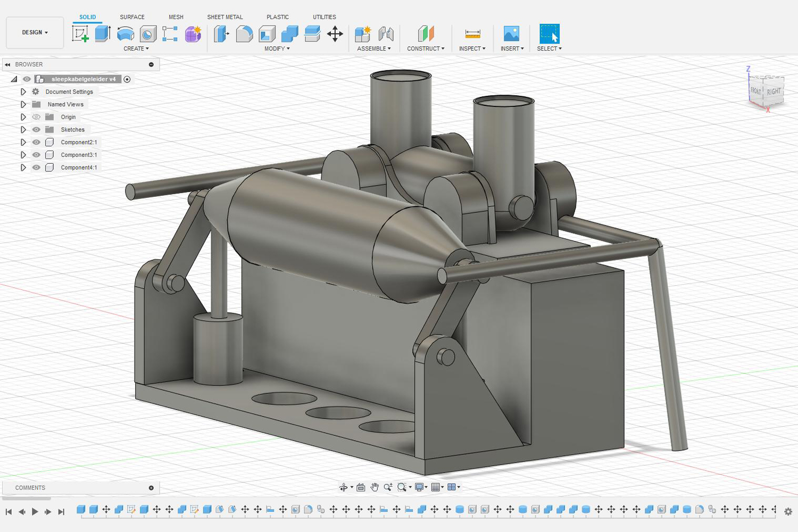This screenshot has width=798, height=532.
Task: Click the FRONT face of ViewCube
Action: coord(756,90)
